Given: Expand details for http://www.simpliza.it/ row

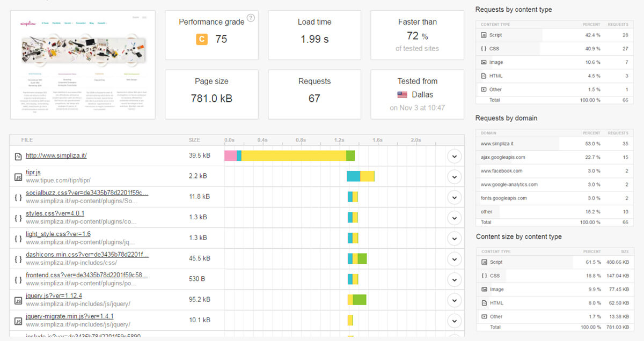Looking at the screenshot, I should click(x=454, y=157).
